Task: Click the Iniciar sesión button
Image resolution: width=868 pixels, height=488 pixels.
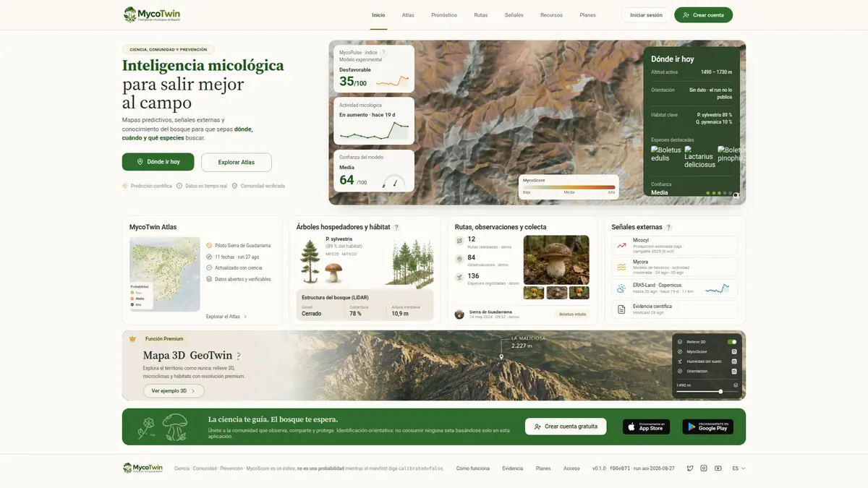Action: tap(646, 15)
